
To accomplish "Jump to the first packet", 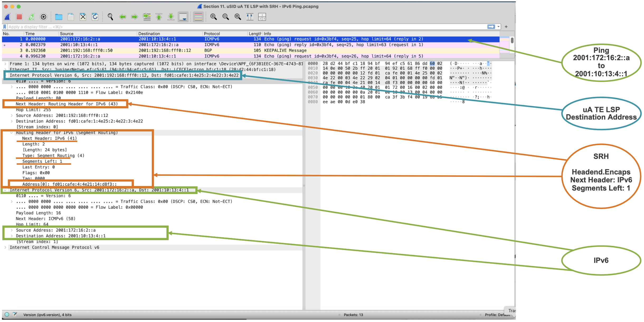I will pos(159,17).
